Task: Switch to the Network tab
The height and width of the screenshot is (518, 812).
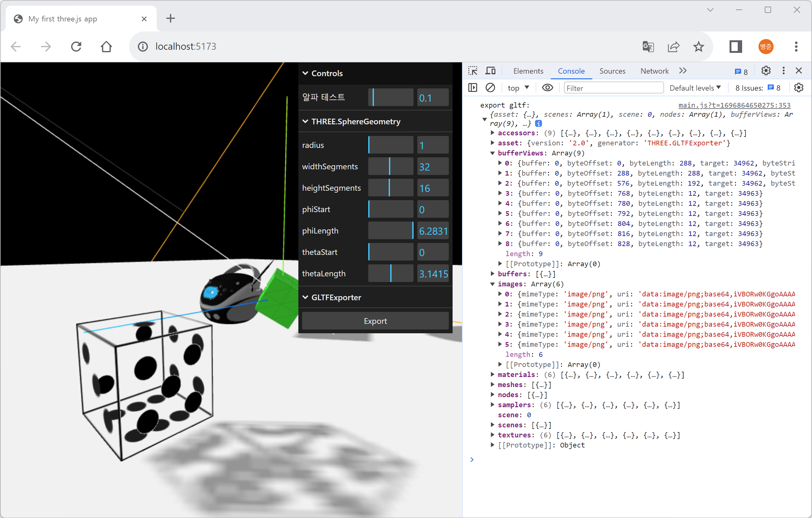Action: tap(654, 71)
